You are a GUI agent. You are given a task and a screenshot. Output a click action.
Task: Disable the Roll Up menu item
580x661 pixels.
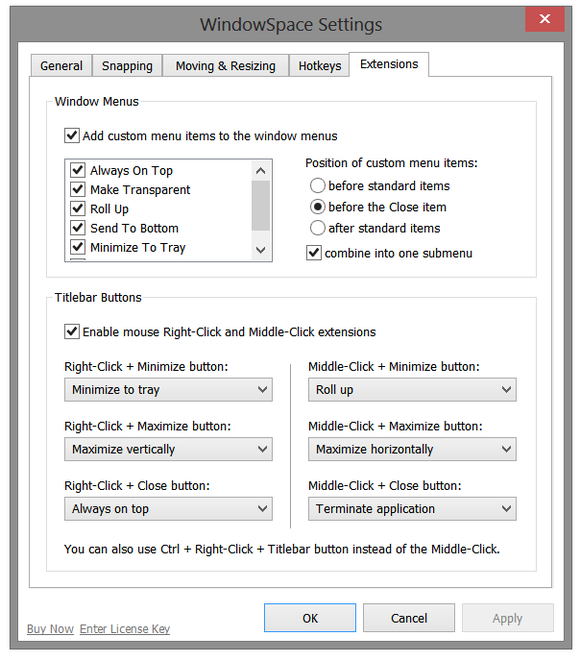tap(78, 208)
